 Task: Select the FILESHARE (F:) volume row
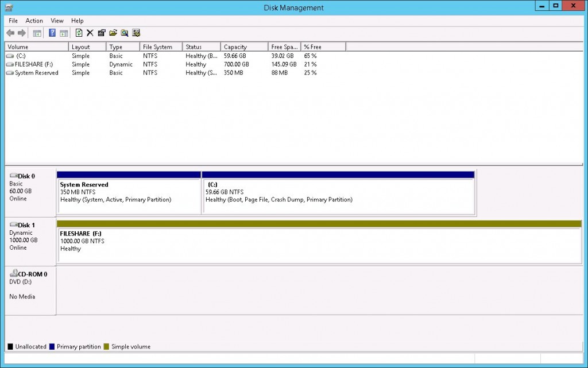tap(34, 64)
